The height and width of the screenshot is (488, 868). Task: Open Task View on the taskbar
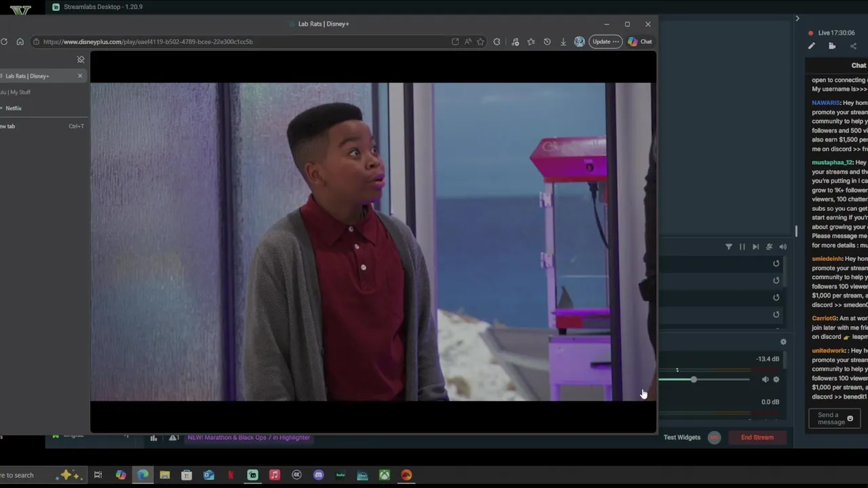pos(98,475)
